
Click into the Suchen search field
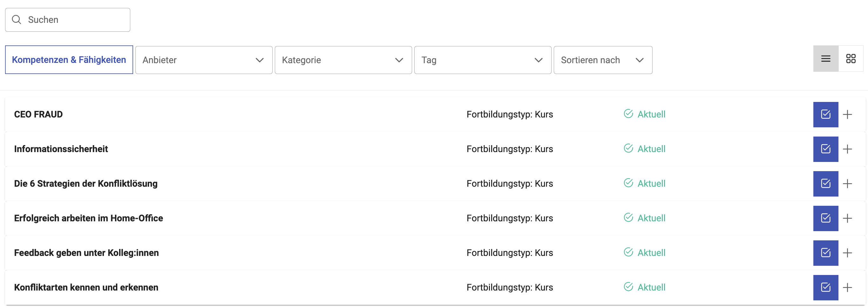[x=74, y=20]
